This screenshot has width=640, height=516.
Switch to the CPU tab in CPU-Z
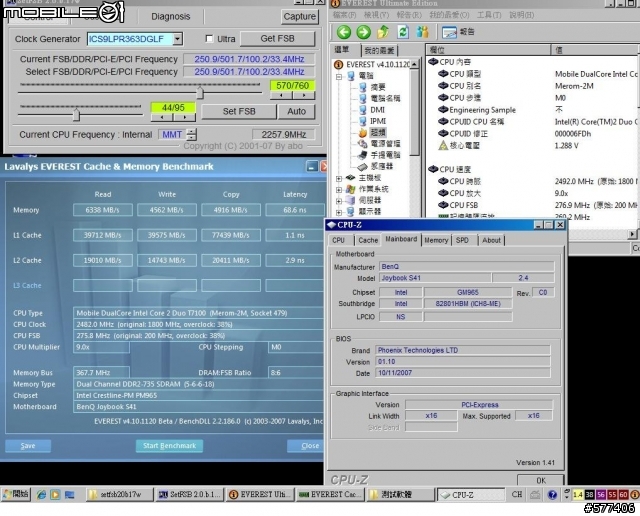coord(338,240)
